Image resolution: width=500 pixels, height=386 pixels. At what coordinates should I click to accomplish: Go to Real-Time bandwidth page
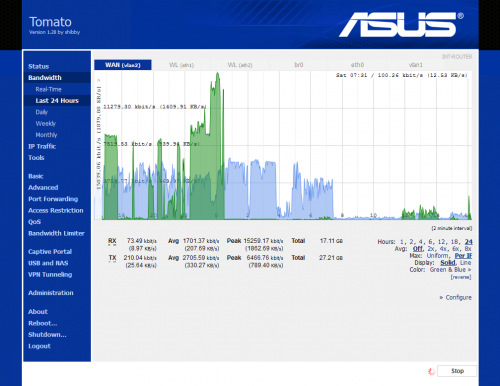click(49, 89)
